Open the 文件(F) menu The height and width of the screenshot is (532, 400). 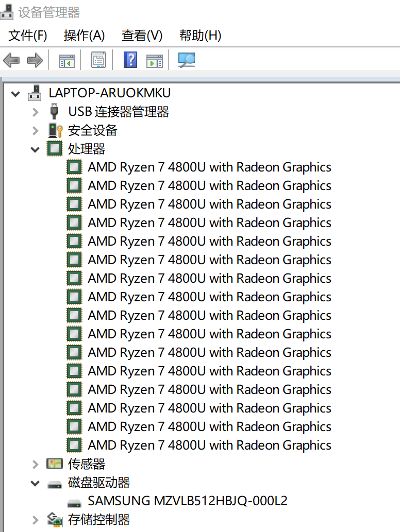pos(27,36)
